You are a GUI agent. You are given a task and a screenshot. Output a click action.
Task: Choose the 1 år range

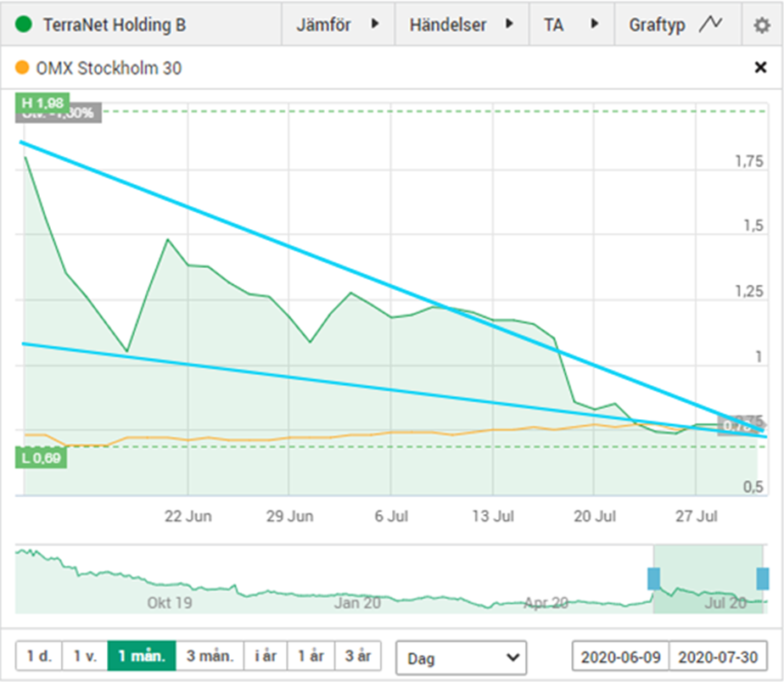pos(312,656)
